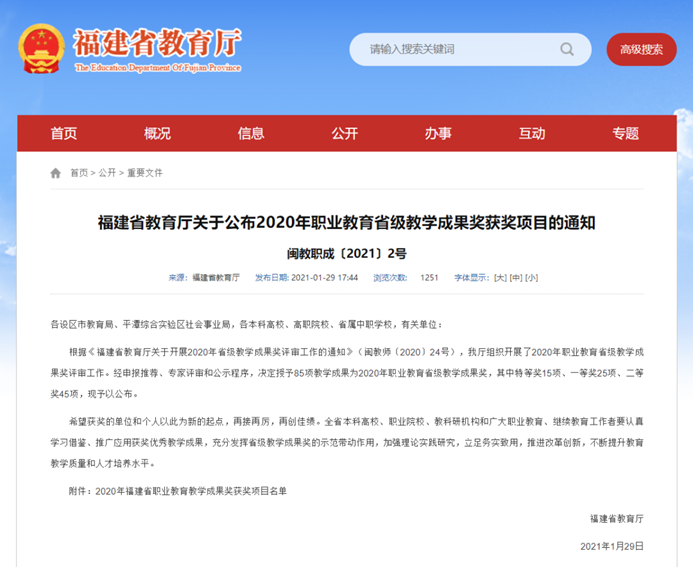Click 公开 in the breadcrumb trail
Image resolution: width=693 pixels, height=567 pixels.
pyautogui.click(x=107, y=173)
